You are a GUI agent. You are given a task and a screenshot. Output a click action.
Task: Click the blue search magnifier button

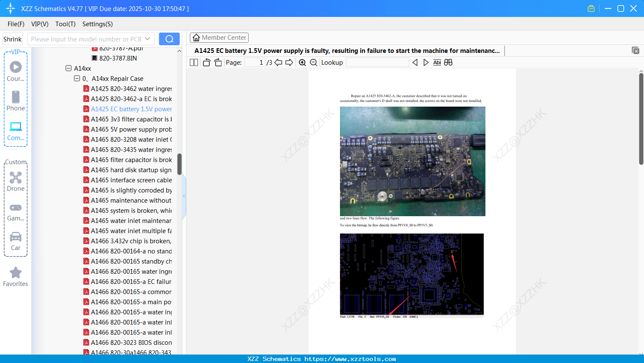coord(169,39)
